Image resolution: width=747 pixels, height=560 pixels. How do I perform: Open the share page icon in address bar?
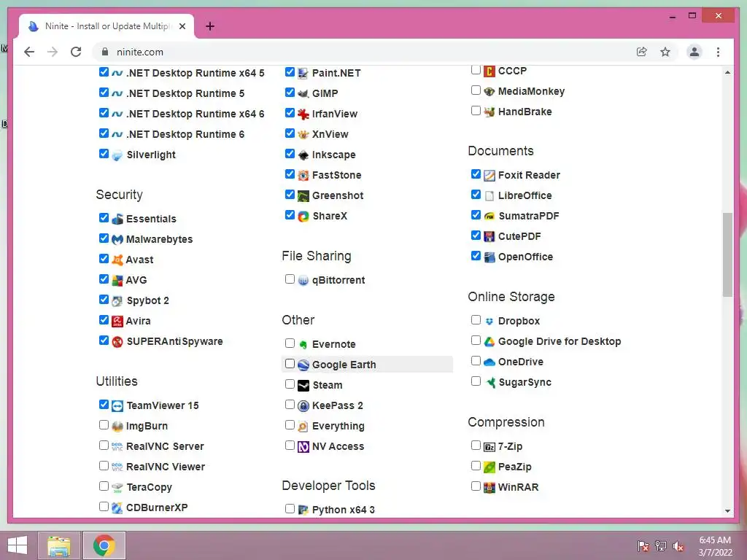click(x=642, y=52)
